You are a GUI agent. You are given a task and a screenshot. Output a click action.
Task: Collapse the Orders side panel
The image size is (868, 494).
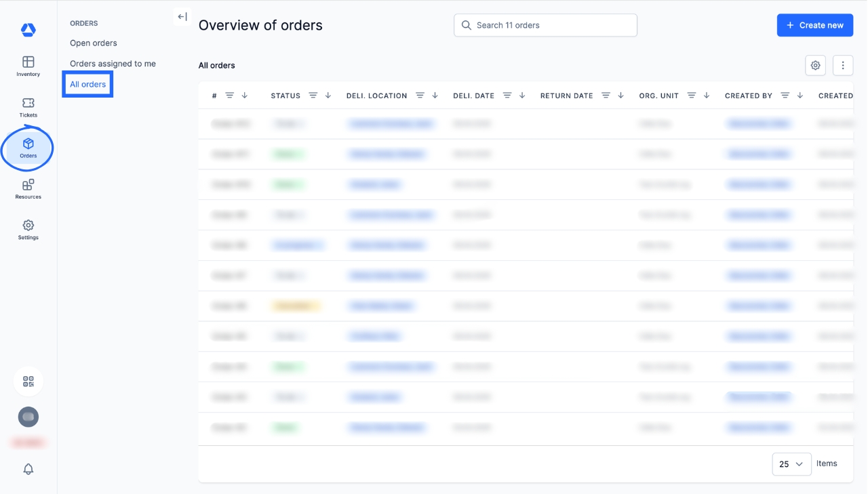point(182,17)
